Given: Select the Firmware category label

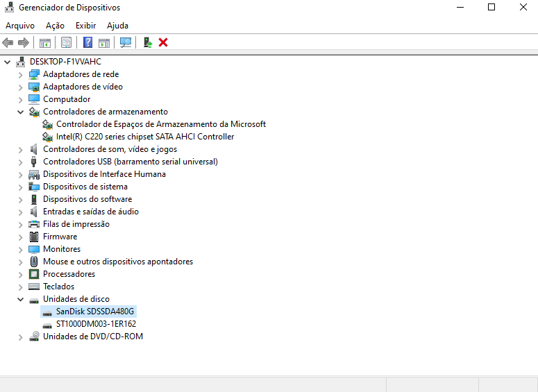Looking at the screenshot, I should 60,237.
